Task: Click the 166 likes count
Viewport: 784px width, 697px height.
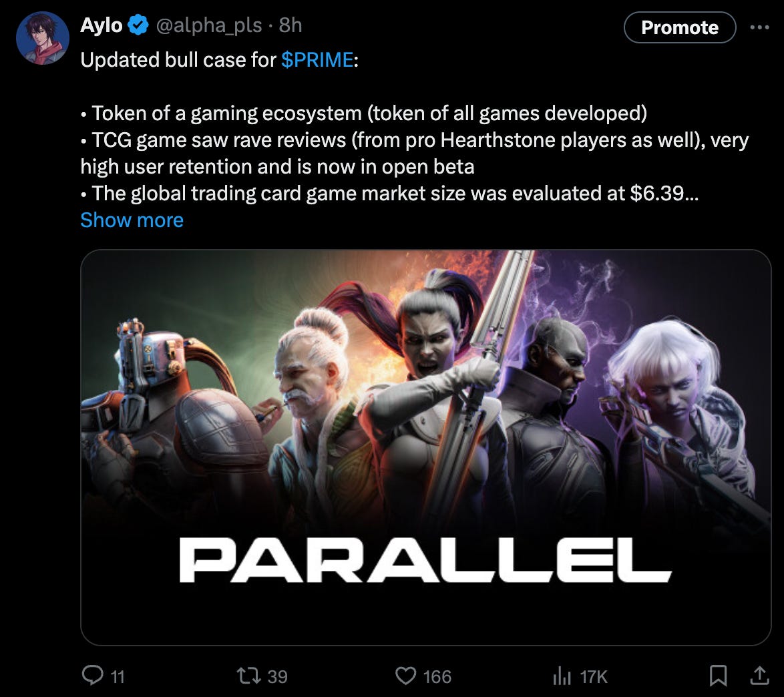Action: pyautogui.click(x=437, y=676)
